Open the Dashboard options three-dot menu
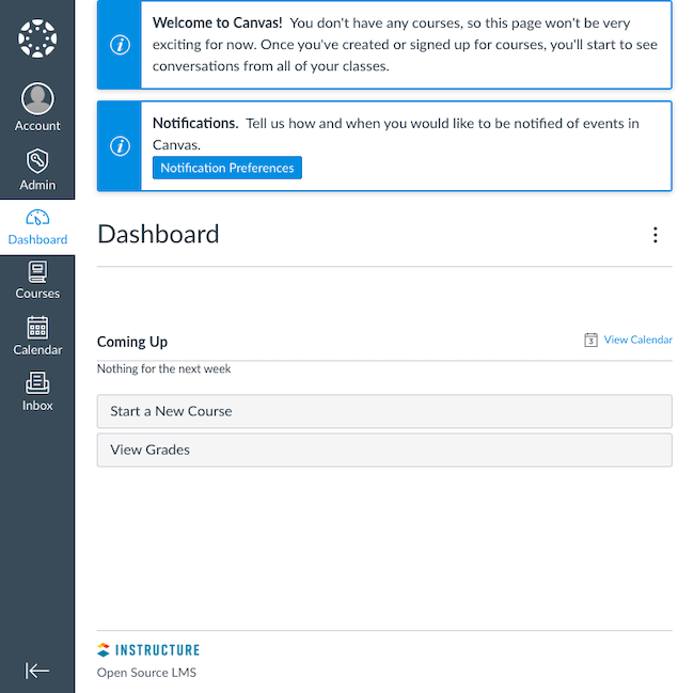Image resolution: width=694 pixels, height=693 pixels. pyautogui.click(x=655, y=235)
